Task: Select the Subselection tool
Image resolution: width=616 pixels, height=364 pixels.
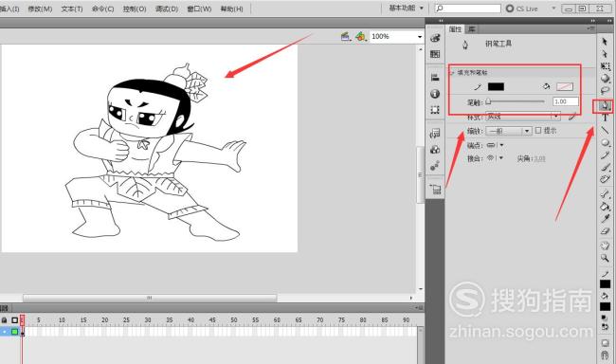Action: pyautogui.click(x=605, y=53)
